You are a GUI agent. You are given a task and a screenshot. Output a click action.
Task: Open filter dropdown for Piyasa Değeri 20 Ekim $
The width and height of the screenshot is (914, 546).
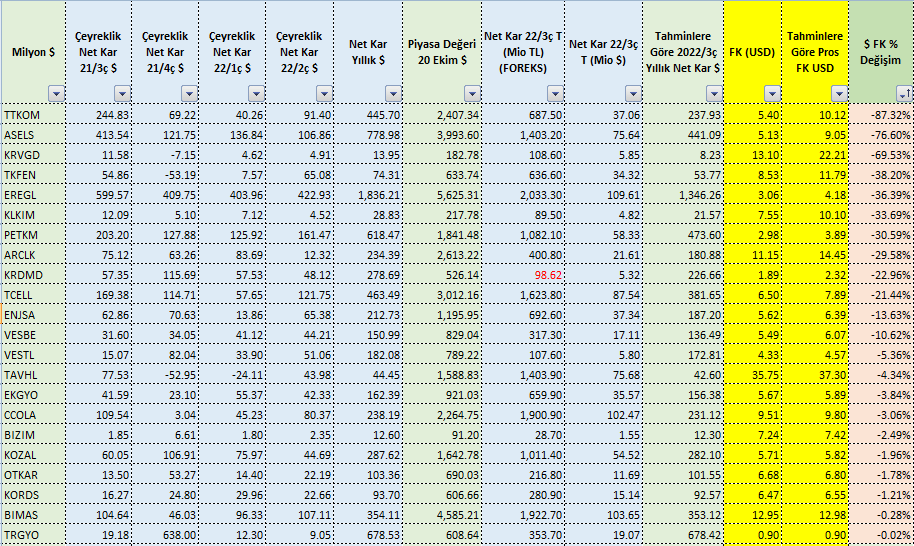(472, 93)
